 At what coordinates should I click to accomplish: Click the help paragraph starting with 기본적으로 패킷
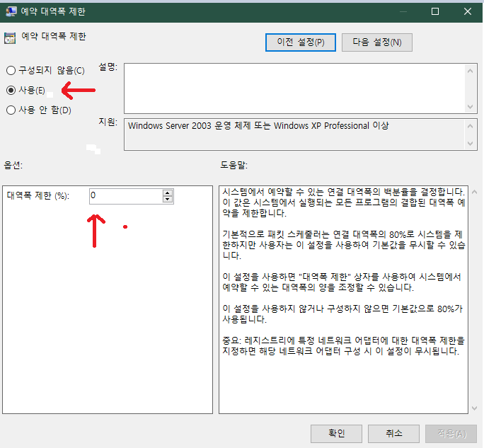click(x=344, y=245)
